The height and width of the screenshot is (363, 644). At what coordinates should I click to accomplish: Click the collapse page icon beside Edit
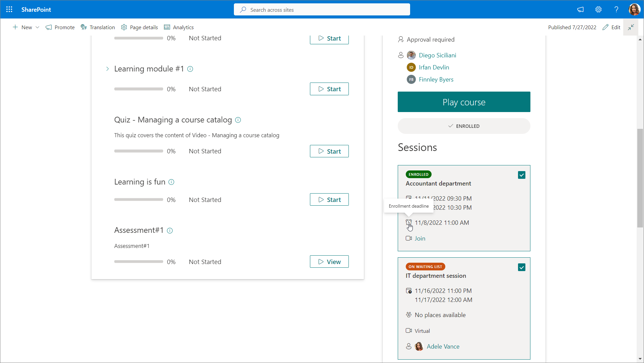tap(631, 27)
